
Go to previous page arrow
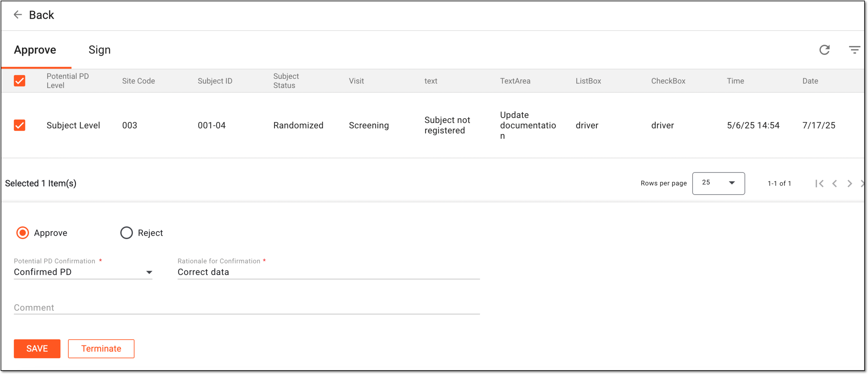pyautogui.click(x=835, y=184)
